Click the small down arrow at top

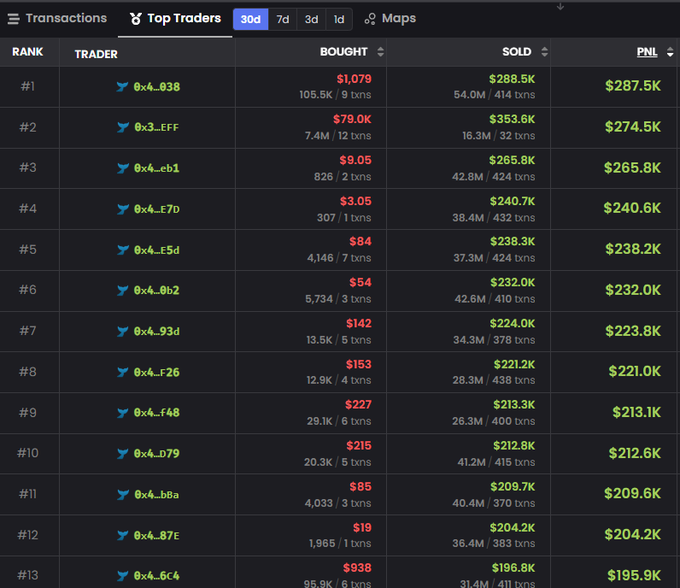click(x=560, y=6)
